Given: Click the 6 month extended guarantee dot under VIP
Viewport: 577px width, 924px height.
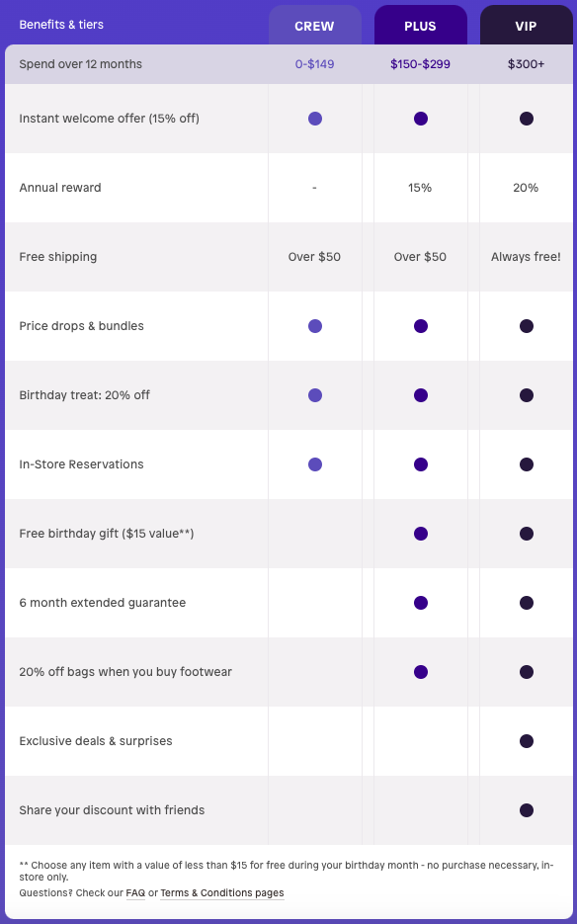Looking at the screenshot, I should coord(526,602).
